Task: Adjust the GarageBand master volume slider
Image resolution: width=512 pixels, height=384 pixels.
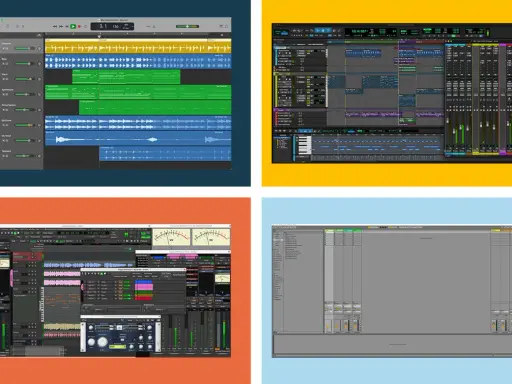Action: (187, 26)
